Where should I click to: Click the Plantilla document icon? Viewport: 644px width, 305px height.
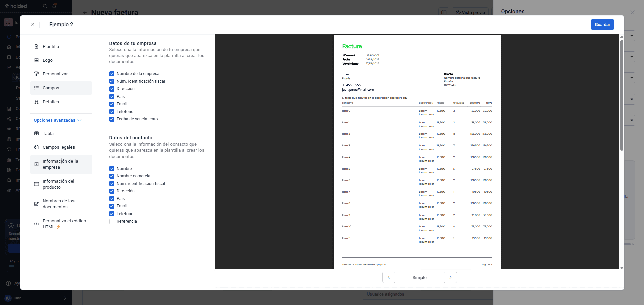click(36, 46)
